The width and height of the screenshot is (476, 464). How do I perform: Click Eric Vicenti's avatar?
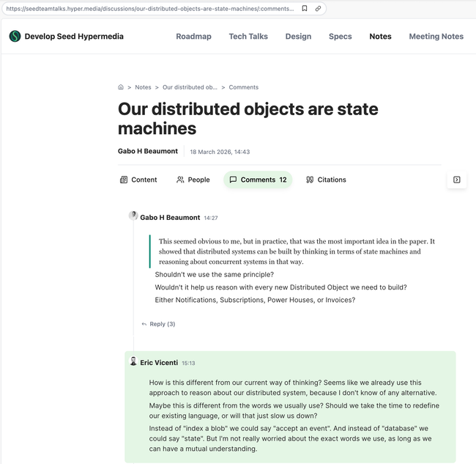click(133, 362)
